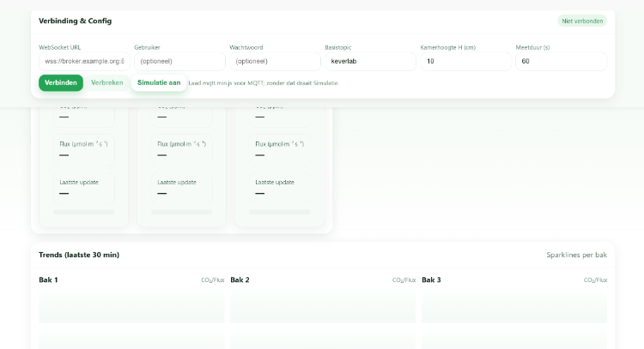Open the Bak 3 sparkline chart
The height and width of the screenshot is (349, 644).
point(513,307)
